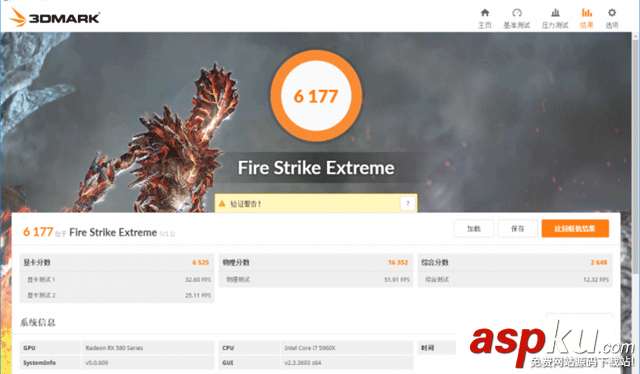This screenshot has width=640, height=374.
Task: Select the 显卡分数 header label
Action: tap(37, 263)
